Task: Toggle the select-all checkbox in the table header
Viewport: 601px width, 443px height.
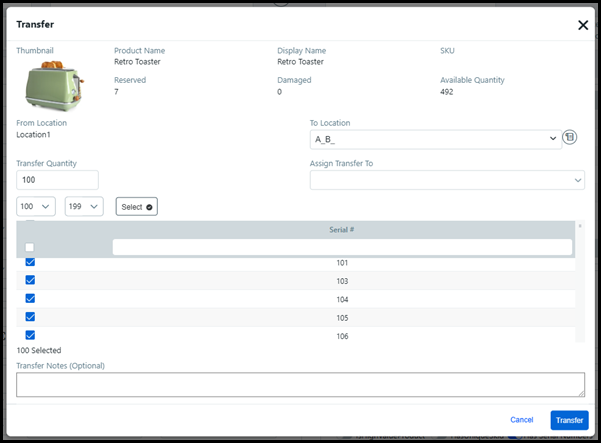Action: (x=30, y=247)
